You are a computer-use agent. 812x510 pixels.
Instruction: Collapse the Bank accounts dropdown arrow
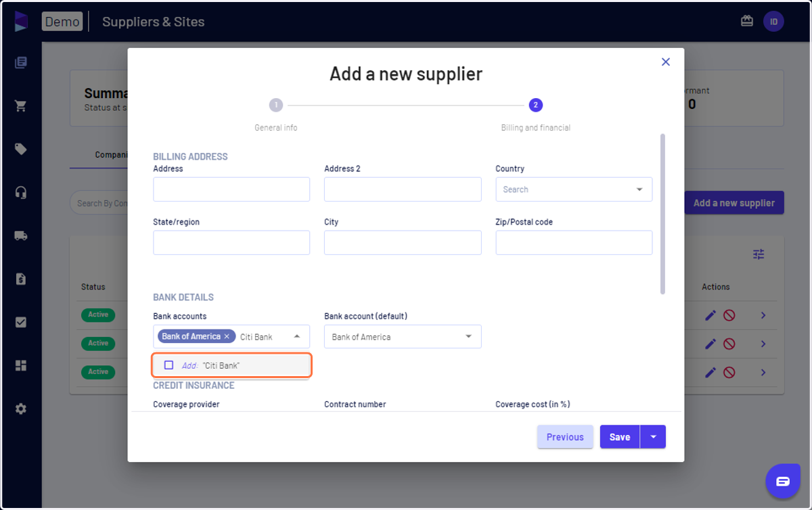(x=297, y=336)
